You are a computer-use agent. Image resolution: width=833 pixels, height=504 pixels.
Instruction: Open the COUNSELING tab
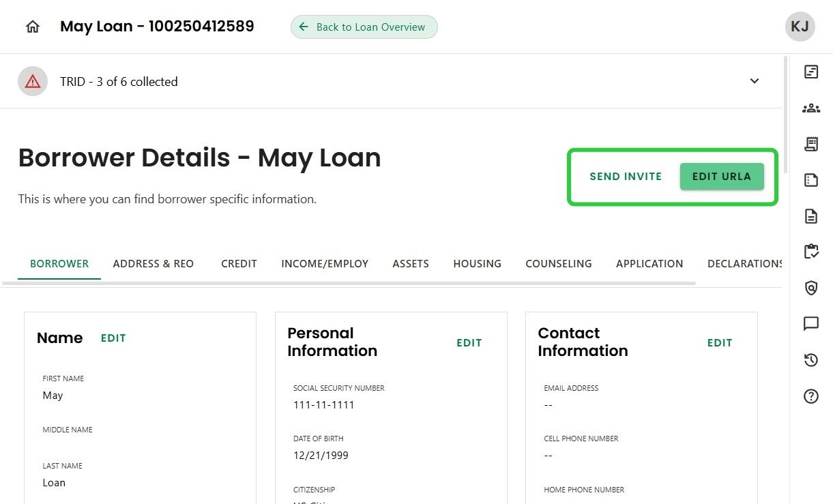click(558, 263)
